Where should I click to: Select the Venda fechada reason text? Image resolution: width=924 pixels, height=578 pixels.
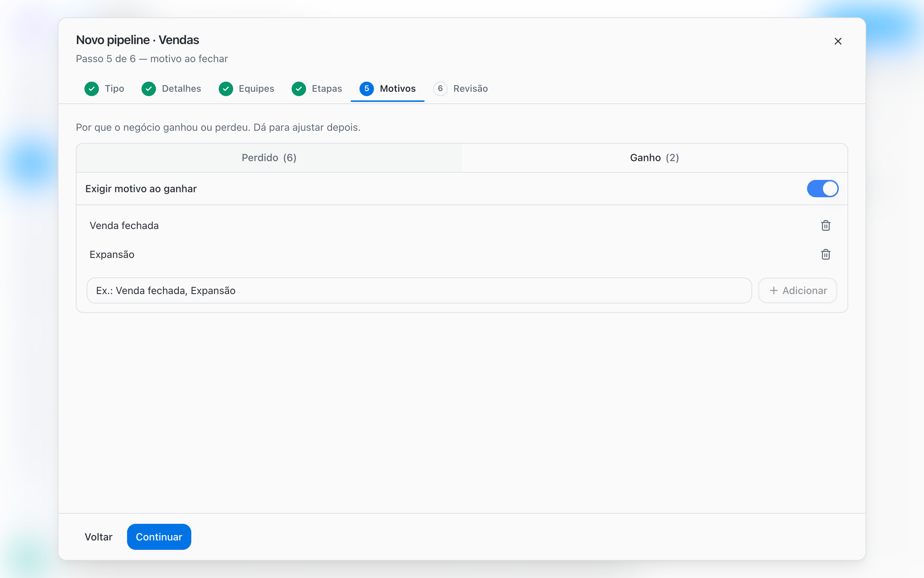click(x=124, y=225)
